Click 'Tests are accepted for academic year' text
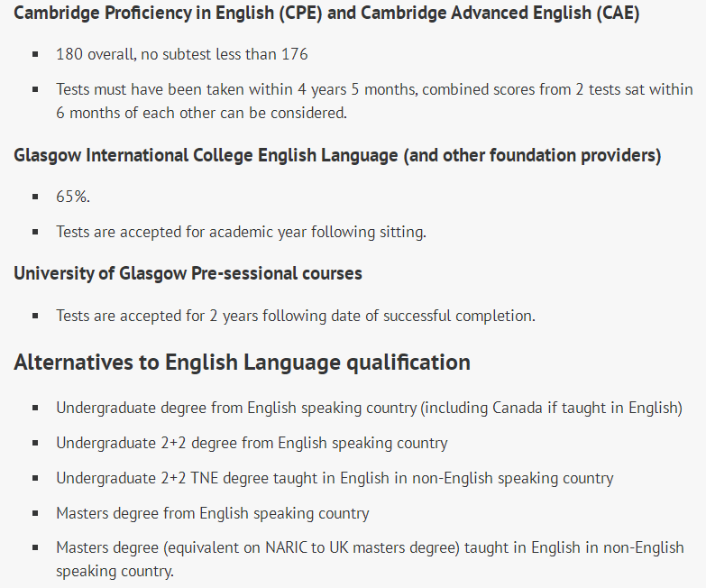The image size is (706, 588). [x=241, y=232]
